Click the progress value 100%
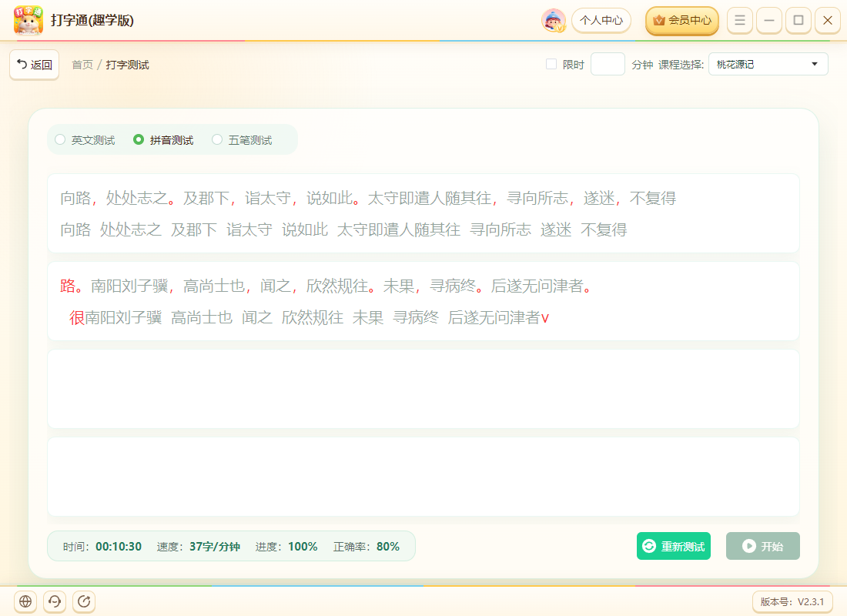The width and height of the screenshot is (847, 616). (x=303, y=547)
